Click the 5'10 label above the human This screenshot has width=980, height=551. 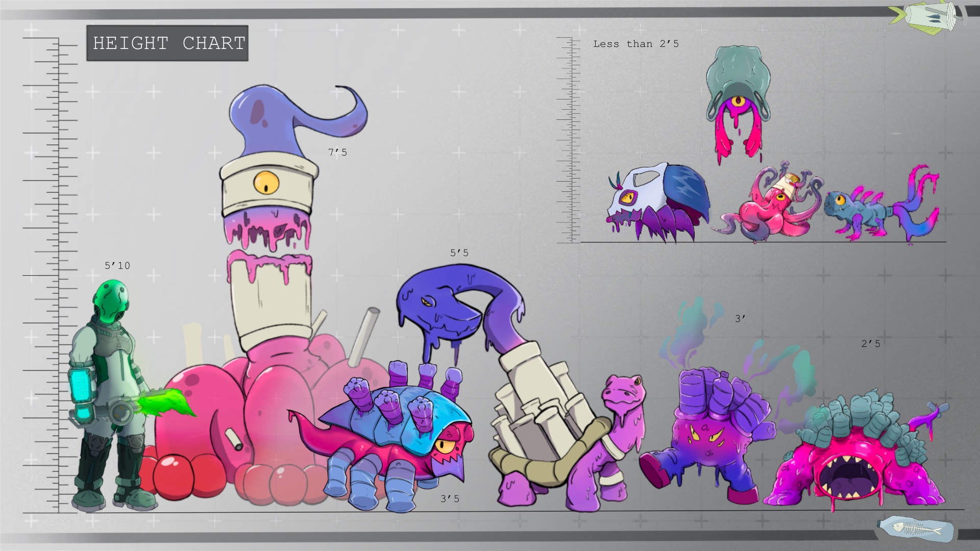117,266
